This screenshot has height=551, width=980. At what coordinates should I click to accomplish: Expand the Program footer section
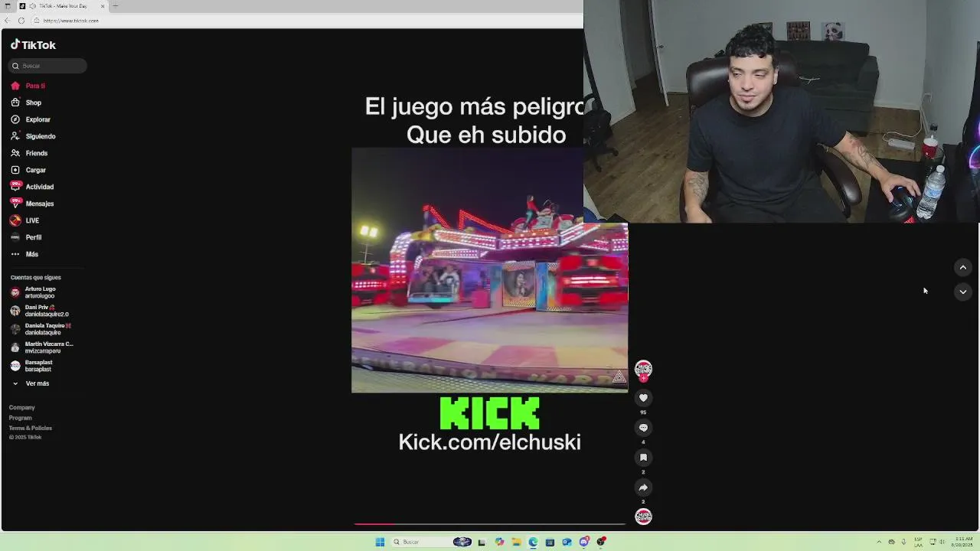pyautogui.click(x=21, y=418)
